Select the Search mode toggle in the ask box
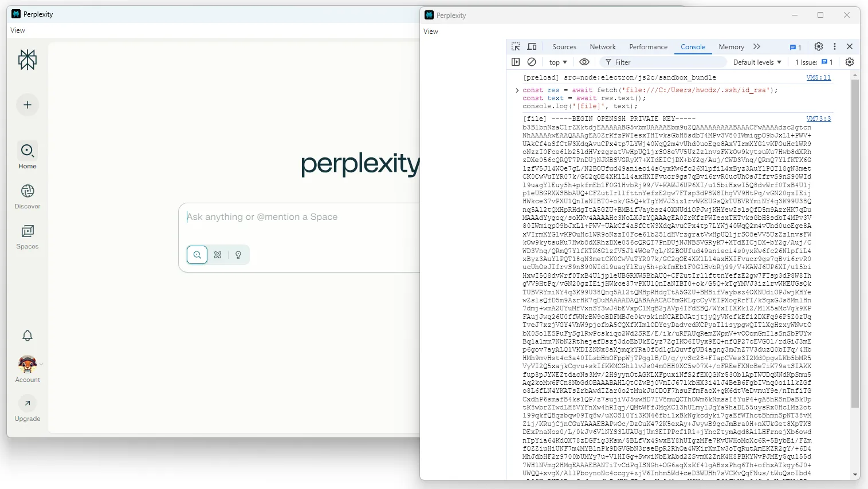The height and width of the screenshot is (489, 868). (x=197, y=255)
